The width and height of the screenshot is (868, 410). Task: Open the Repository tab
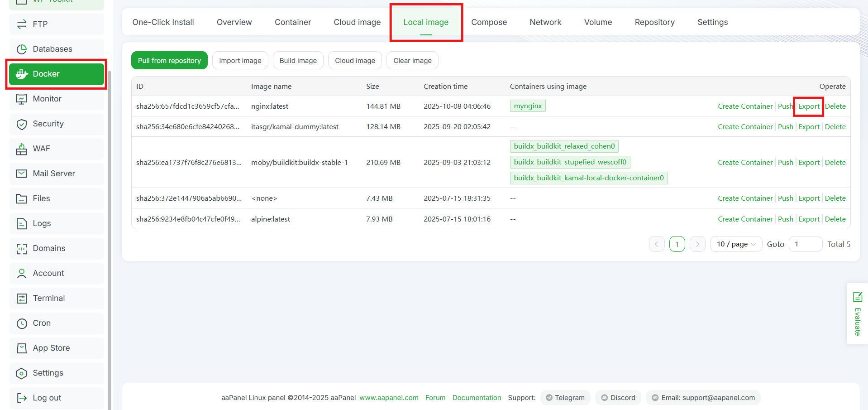(654, 22)
